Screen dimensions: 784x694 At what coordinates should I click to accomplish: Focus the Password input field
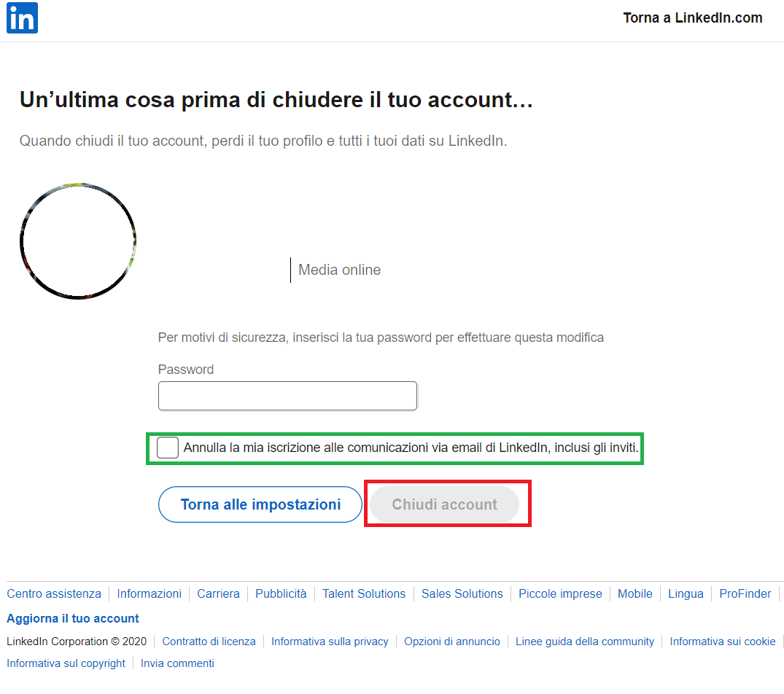287,396
